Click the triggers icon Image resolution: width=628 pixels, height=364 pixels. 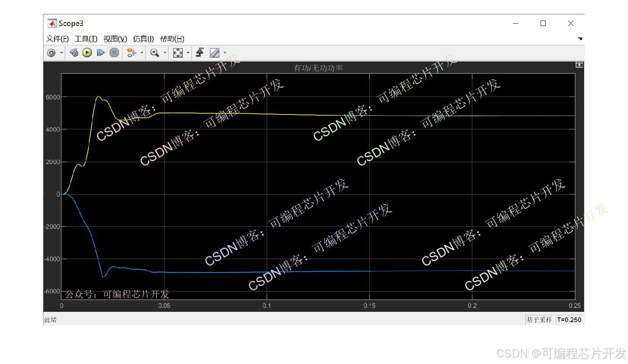tap(200, 53)
